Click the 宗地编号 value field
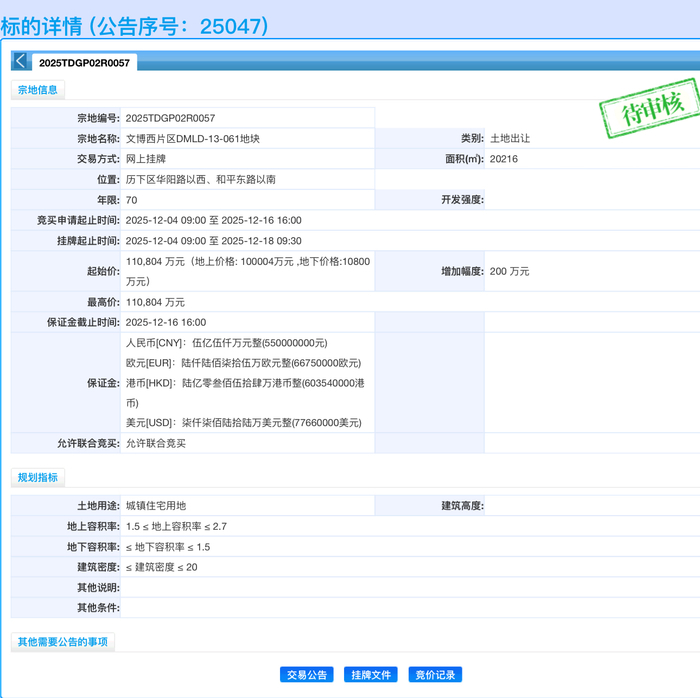Screen dimensions: 700x698 click(170, 118)
